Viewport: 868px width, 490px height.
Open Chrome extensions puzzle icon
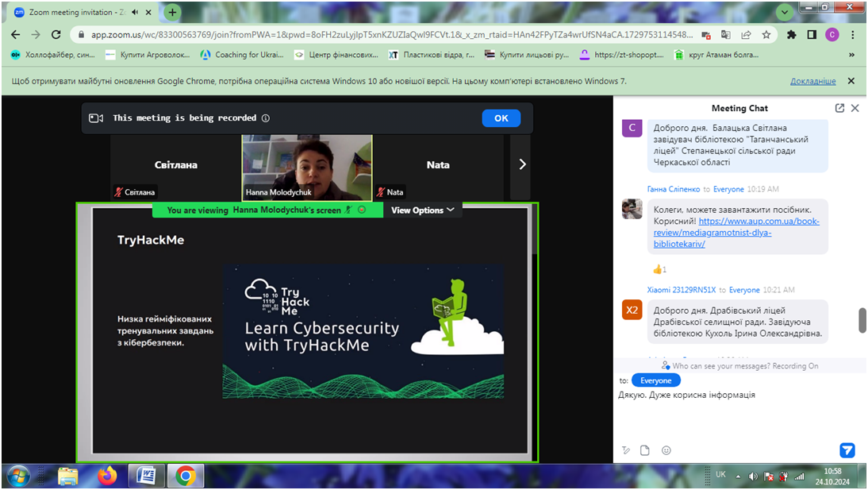[792, 34]
